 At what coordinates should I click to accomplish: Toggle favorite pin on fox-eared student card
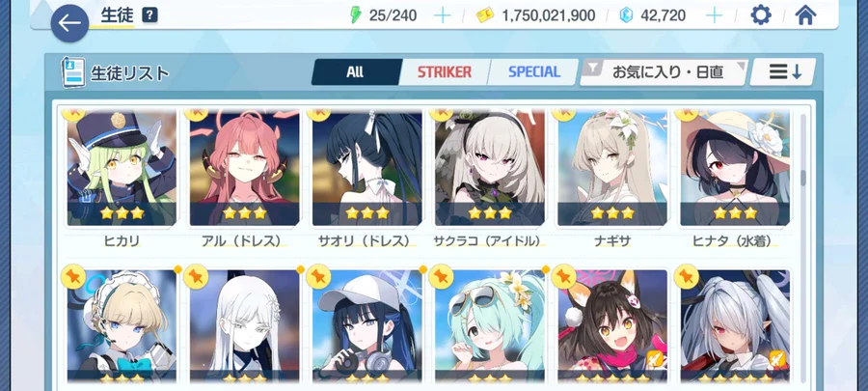(x=564, y=276)
